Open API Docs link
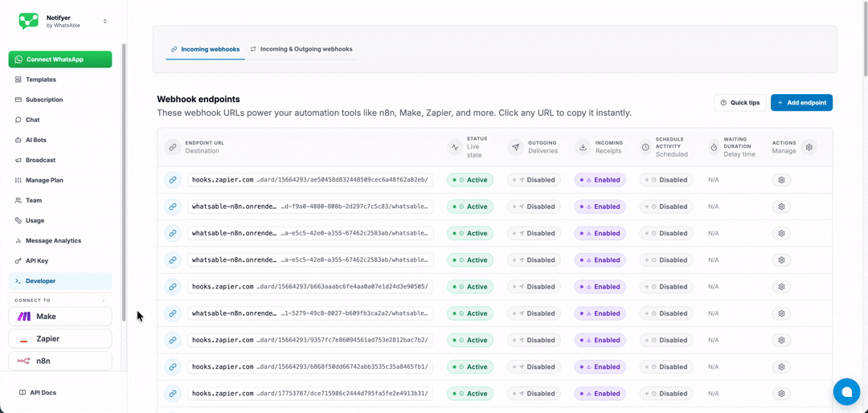Viewport: 868px width, 413px height. pyautogui.click(x=38, y=393)
